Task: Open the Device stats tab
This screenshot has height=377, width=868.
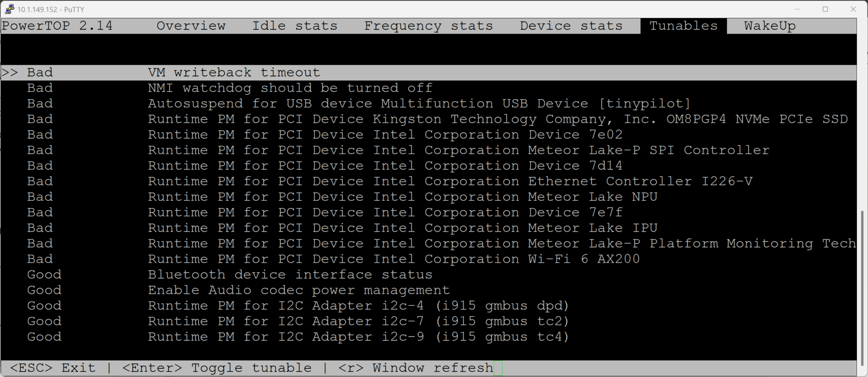Action: pyautogui.click(x=570, y=25)
